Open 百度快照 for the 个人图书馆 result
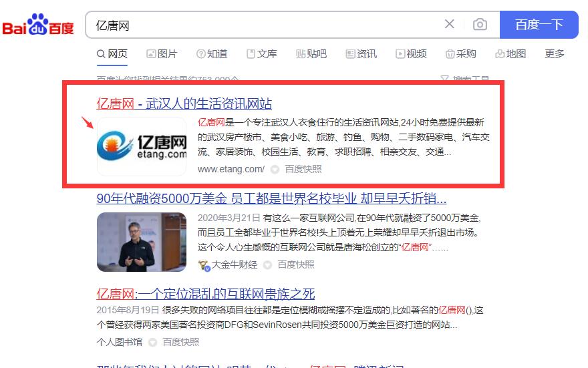 click(181, 342)
